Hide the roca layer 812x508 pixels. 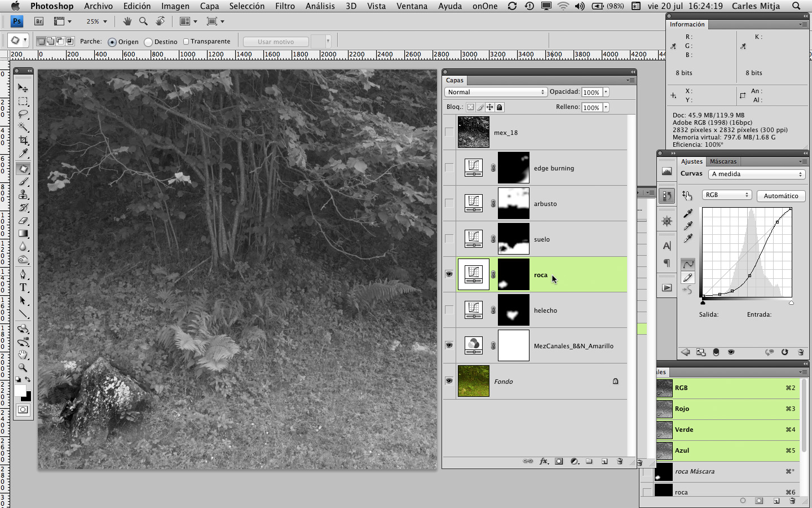[x=449, y=274]
